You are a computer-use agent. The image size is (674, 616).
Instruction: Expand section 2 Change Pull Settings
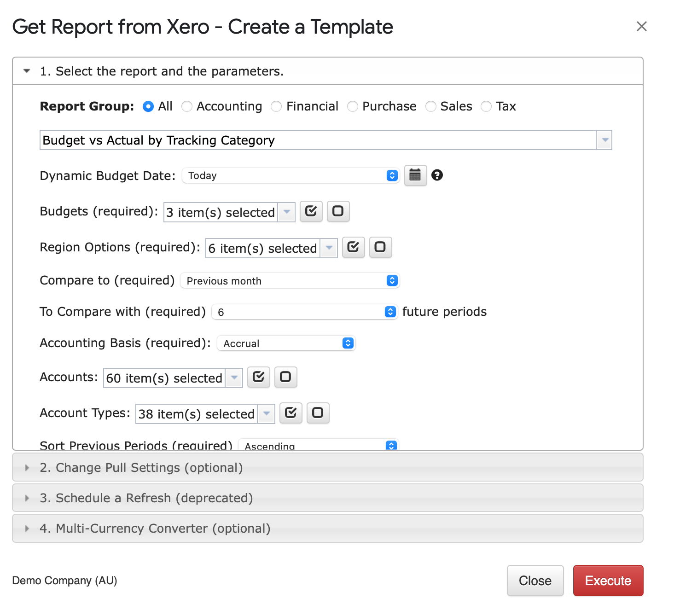click(328, 467)
